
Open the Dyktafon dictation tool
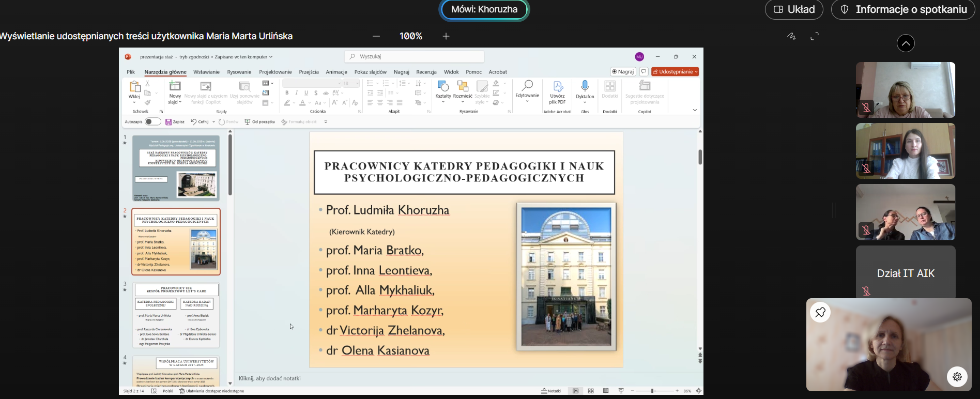click(x=585, y=86)
